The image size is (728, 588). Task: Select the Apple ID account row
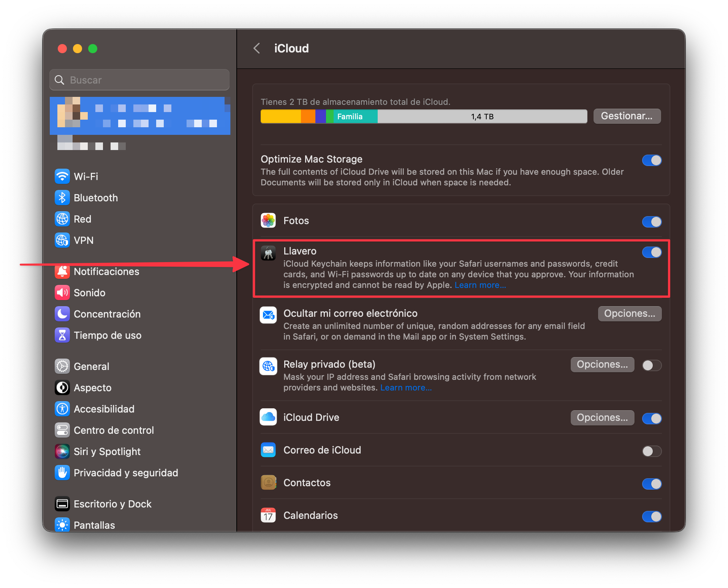pos(140,116)
